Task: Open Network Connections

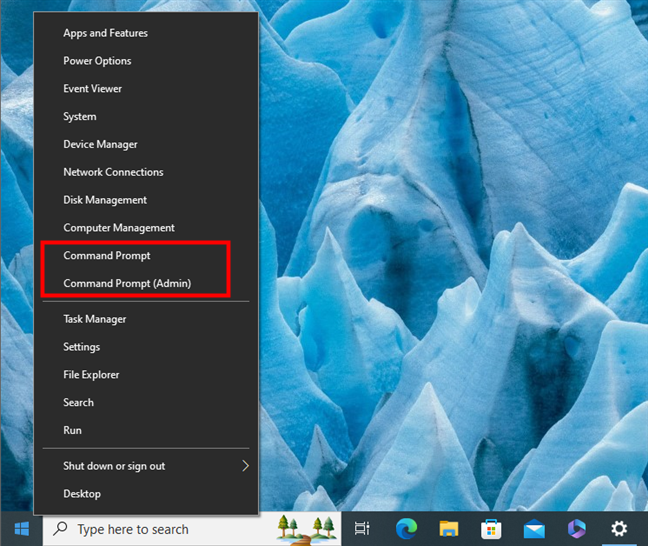Action: point(146,172)
